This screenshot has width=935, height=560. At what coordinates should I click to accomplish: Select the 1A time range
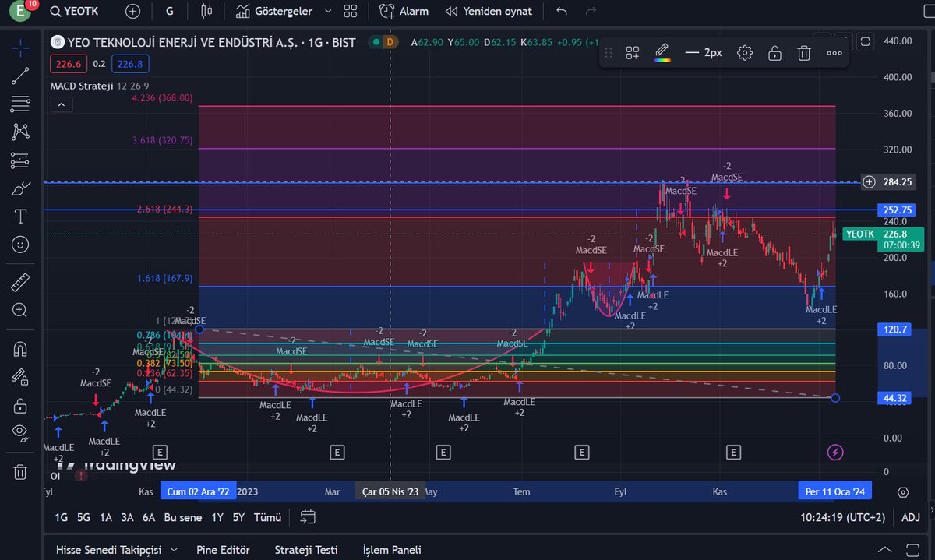(x=105, y=517)
